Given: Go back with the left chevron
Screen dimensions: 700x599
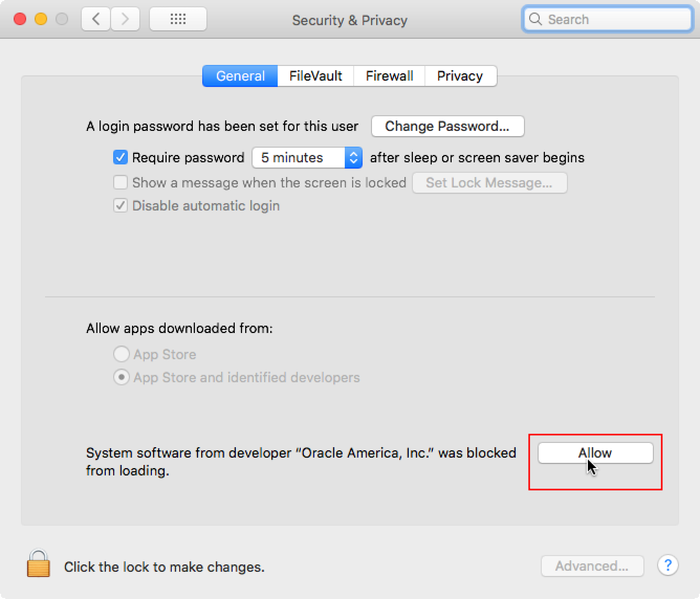Looking at the screenshot, I should pyautogui.click(x=96, y=19).
